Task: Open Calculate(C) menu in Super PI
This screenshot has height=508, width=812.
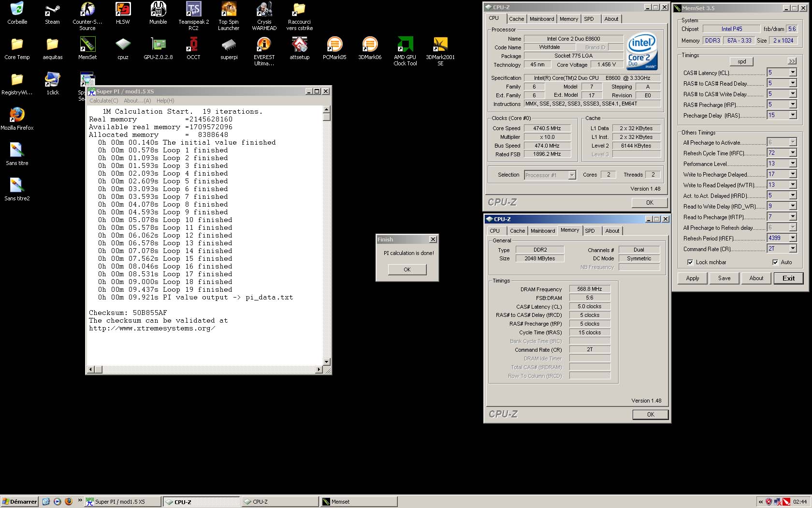Action: (103, 101)
